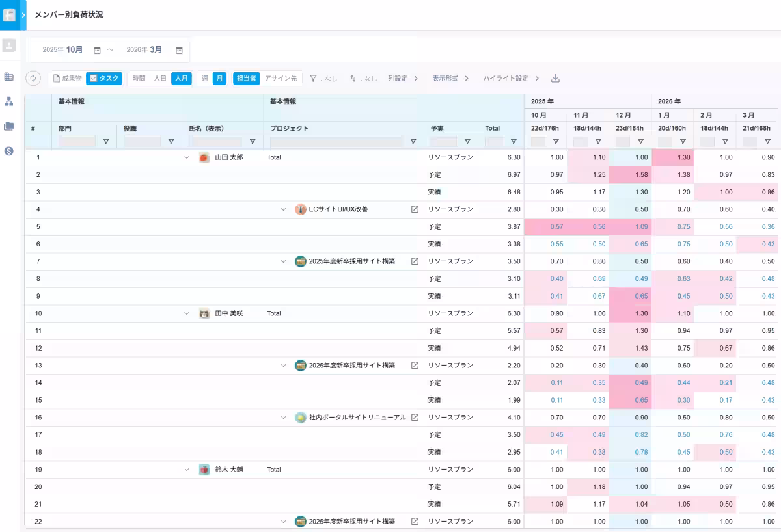Collapse the 山田 太郎 member row
The height and width of the screenshot is (532, 781).
pos(187,157)
